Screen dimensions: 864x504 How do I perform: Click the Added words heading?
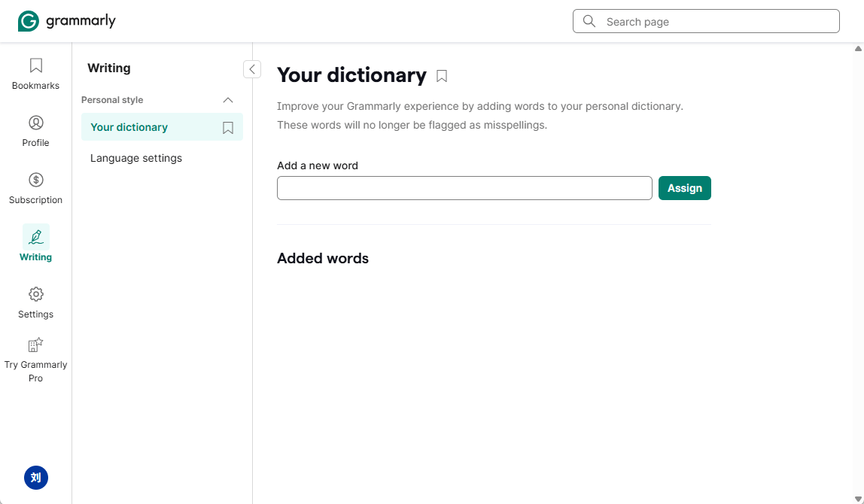tap(323, 258)
